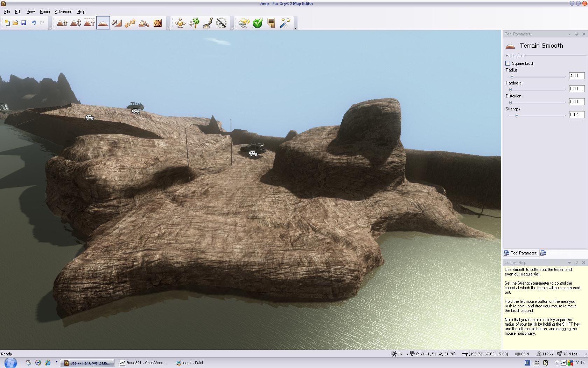Expand the file toolbar overflow arrow

click(x=50, y=27)
